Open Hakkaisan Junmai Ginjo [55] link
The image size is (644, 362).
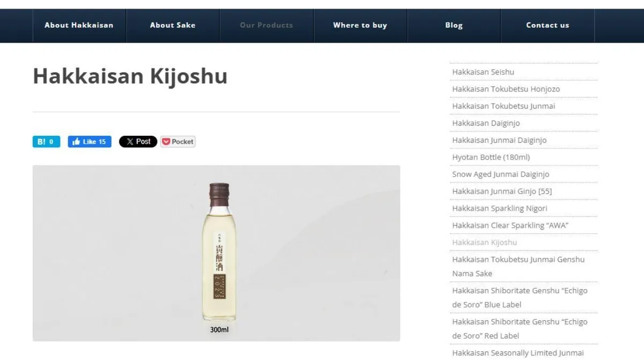pyautogui.click(x=502, y=191)
